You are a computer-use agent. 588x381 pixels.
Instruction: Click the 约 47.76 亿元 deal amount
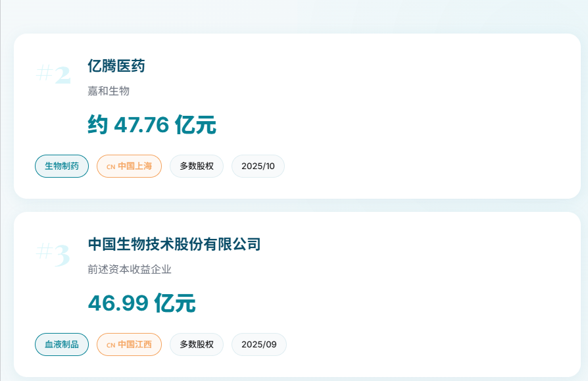(x=152, y=124)
